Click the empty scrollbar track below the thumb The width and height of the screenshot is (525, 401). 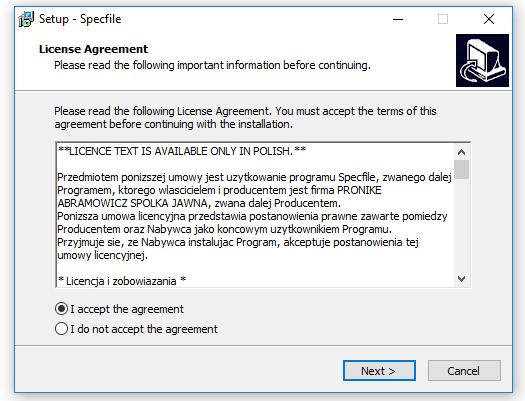coord(461,225)
